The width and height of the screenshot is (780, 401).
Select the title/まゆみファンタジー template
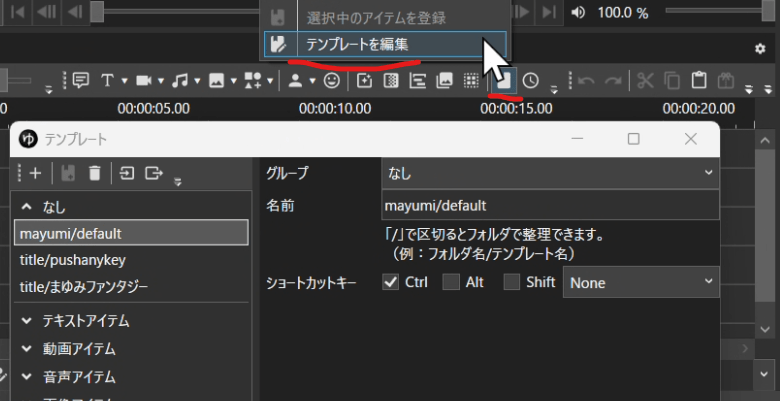tap(131, 287)
